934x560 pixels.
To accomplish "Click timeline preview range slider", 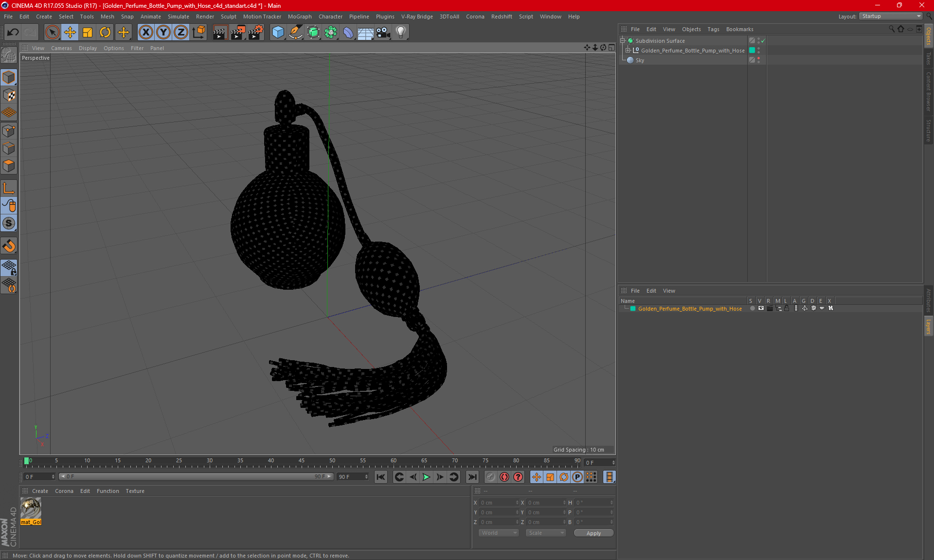I will click(x=196, y=477).
